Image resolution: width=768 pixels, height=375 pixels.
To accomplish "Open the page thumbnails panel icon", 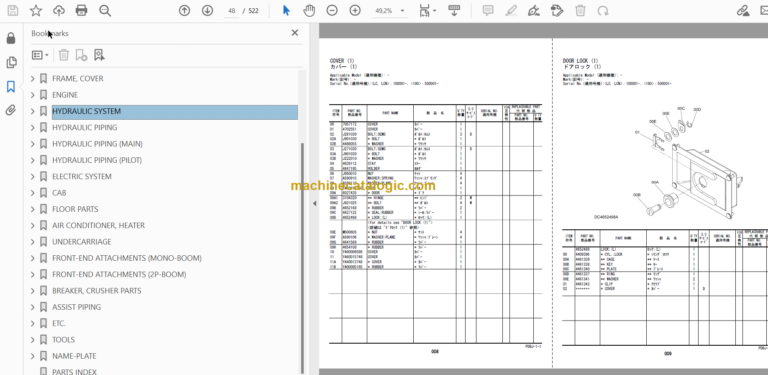I will click(x=11, y=62).
